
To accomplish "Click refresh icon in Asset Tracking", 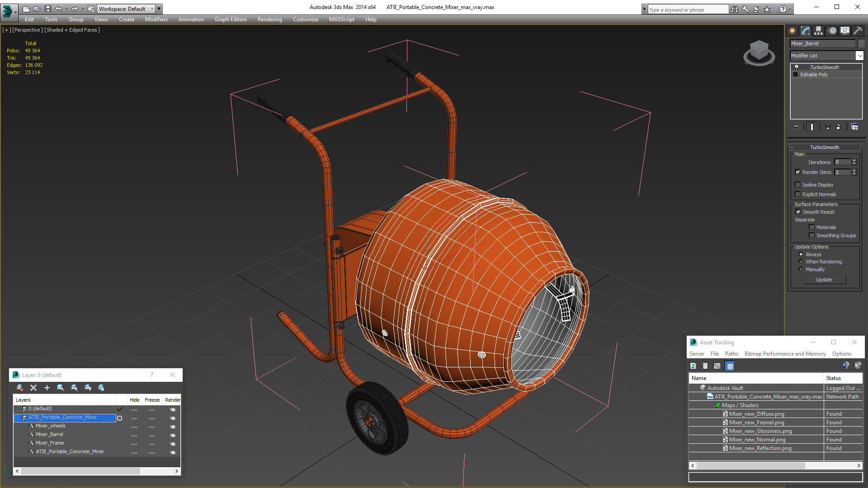I will pos(693,366).
